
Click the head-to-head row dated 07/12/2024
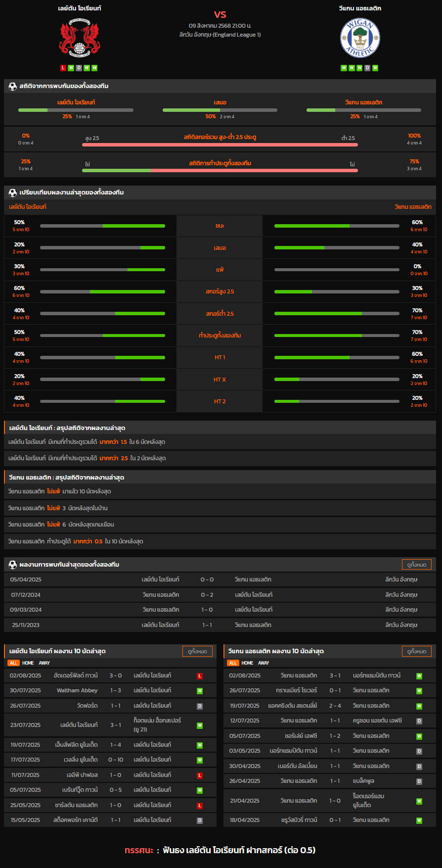[220, 595]
